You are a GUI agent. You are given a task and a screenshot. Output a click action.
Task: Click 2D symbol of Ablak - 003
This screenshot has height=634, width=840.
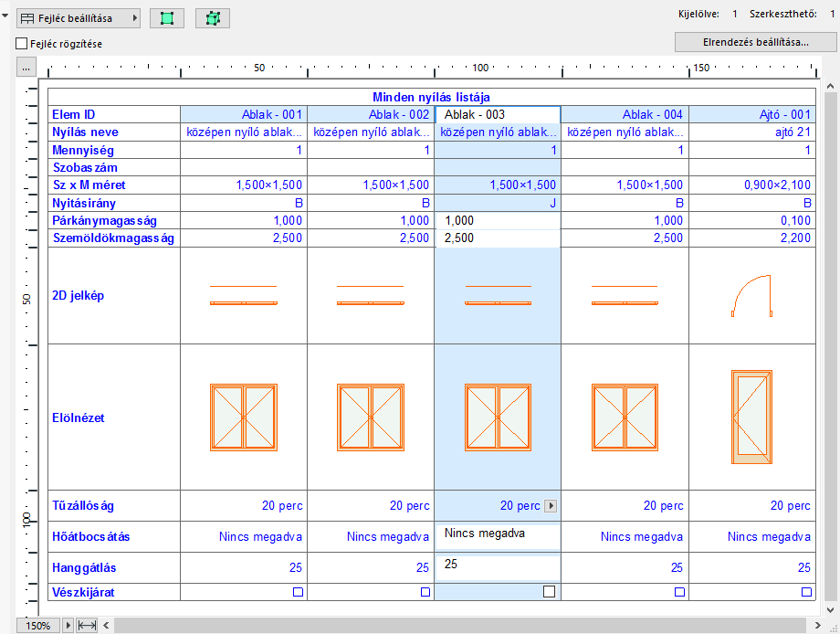pos(499,295)
